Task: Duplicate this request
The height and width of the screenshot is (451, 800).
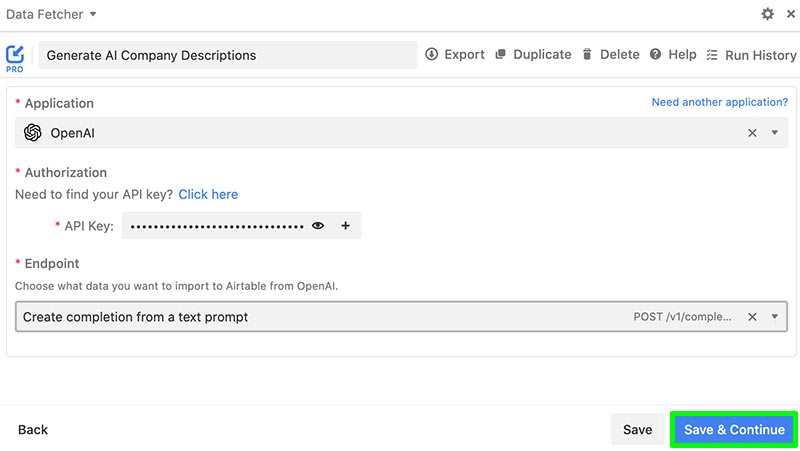Action: coord(533,55)
